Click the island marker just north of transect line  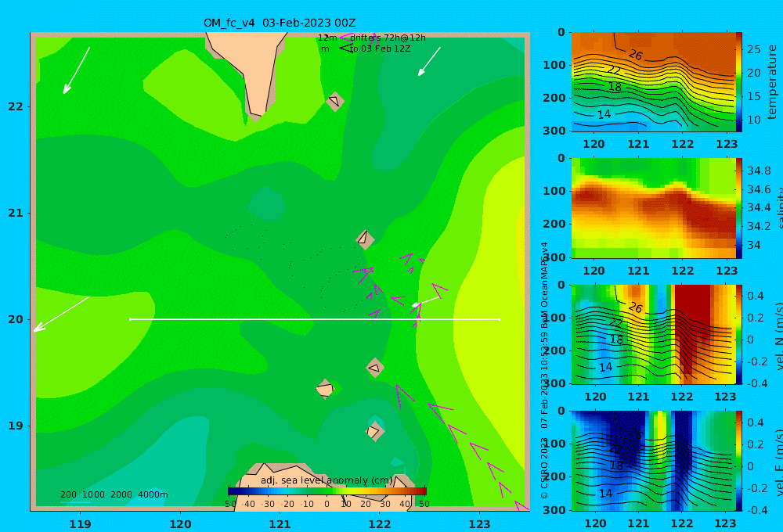(x=365, y=239)
